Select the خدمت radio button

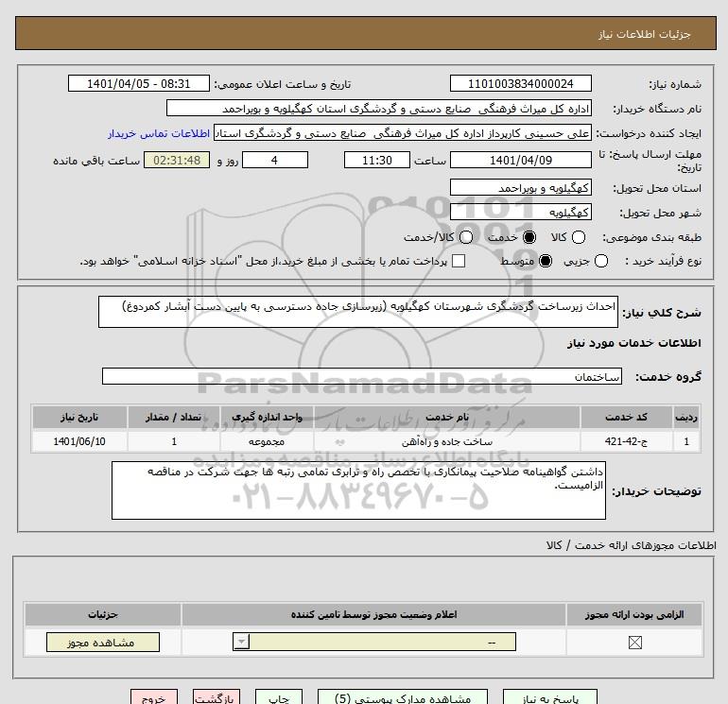pos(529,237)
